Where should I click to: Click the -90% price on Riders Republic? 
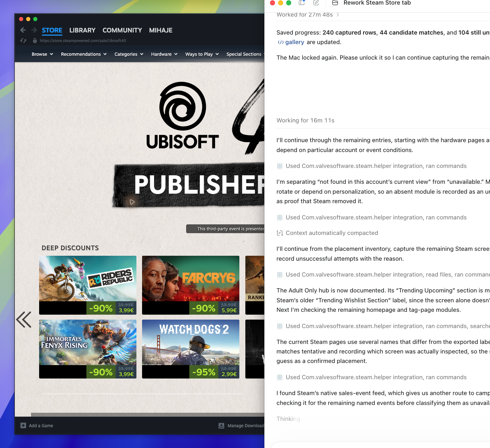point(101,308)
